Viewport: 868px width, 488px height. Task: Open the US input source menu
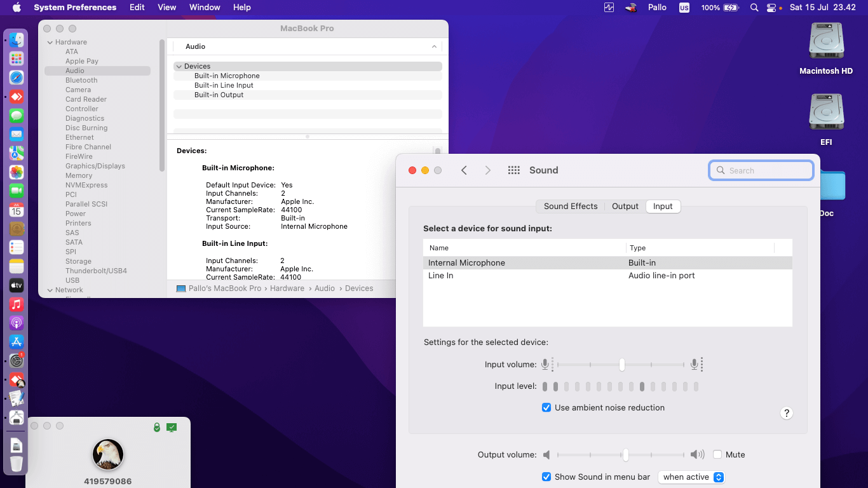click(684, 8)
